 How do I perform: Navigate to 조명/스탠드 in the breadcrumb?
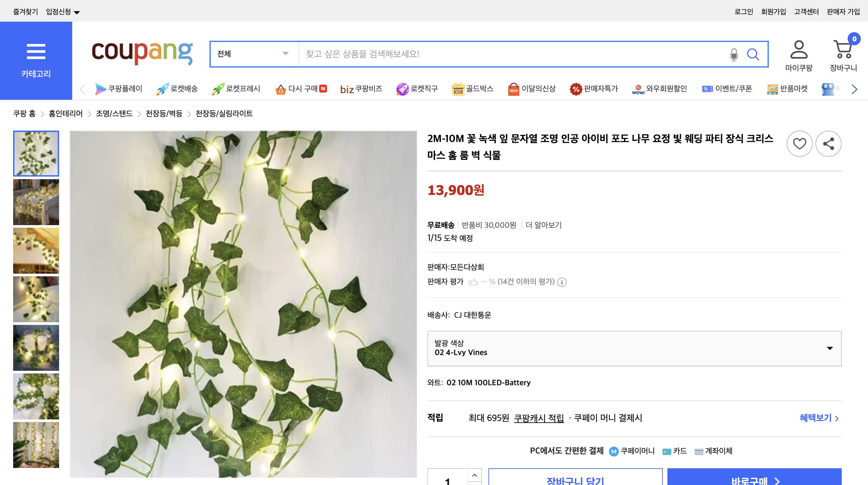click(114, 114)
